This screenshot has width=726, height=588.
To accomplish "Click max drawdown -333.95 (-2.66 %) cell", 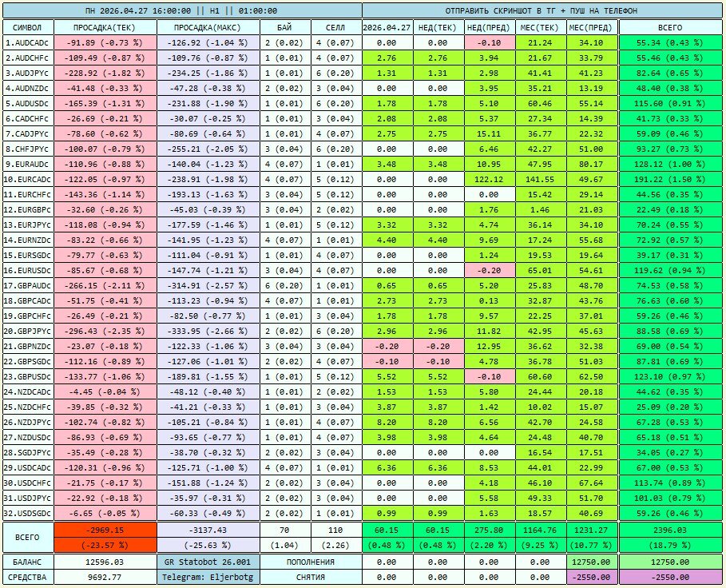I will pos(208,331).
